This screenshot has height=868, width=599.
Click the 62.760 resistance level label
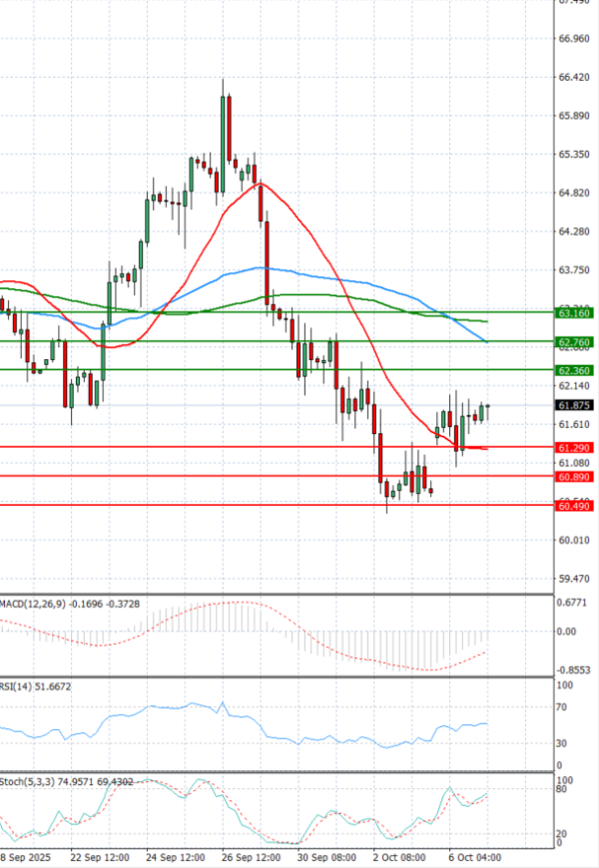[573, 342]
